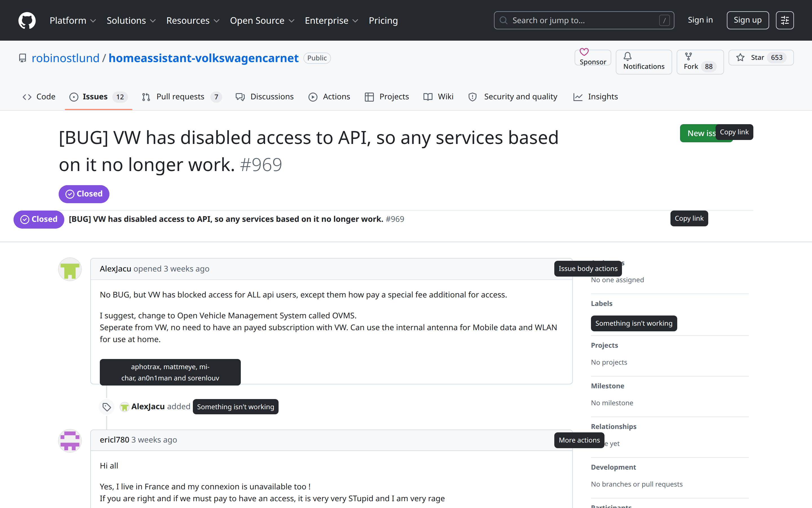The width and height of the screenshot is (812, 508).
Task: Expand the Open Source menu
Action: tap(262, 21)
